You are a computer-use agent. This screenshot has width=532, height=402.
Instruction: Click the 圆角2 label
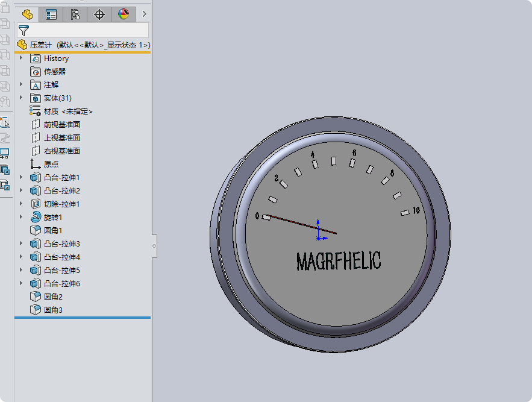point(53,297)
